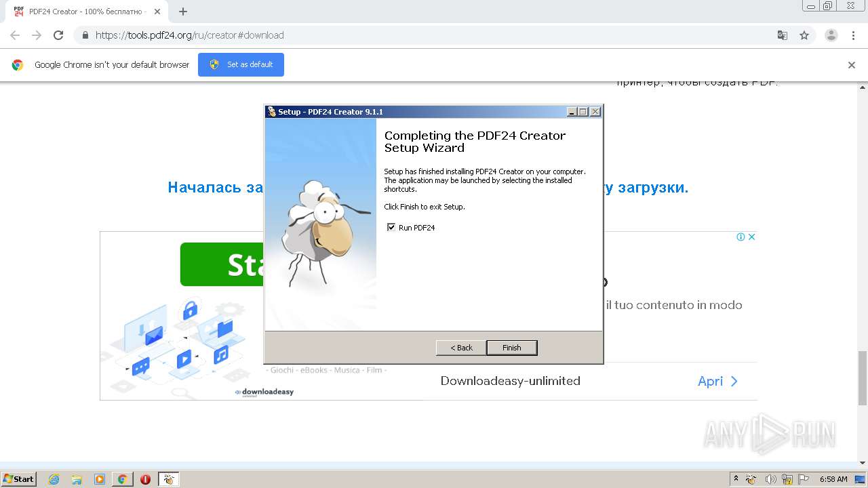This screenshot has height=488, width=868.
Task: Select the PDF24 setup taskbar button
Action: (x=168, y=479)
